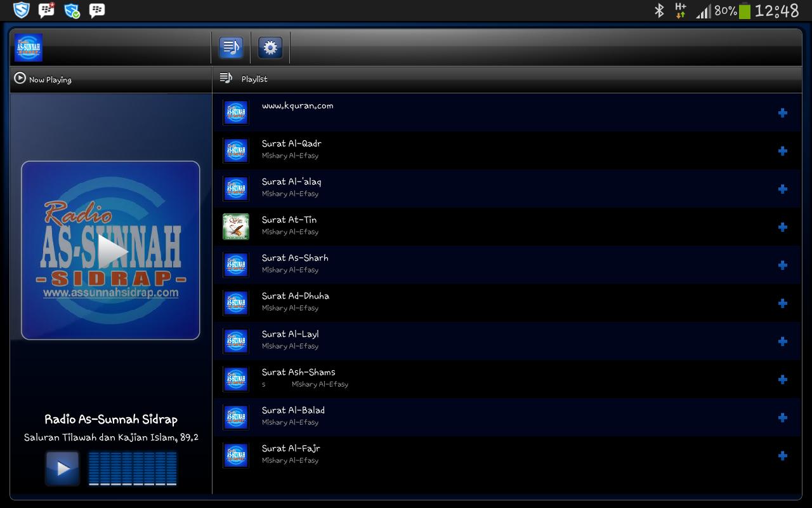Viewport: 812px width, 508px height.
Task: Tap the Surat At-Tin Quran thumbnail
Action: coord(236,227)
